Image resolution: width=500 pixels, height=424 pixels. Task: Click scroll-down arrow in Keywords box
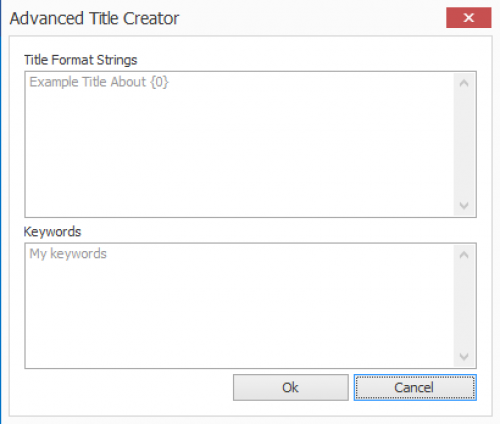(464, 357)
